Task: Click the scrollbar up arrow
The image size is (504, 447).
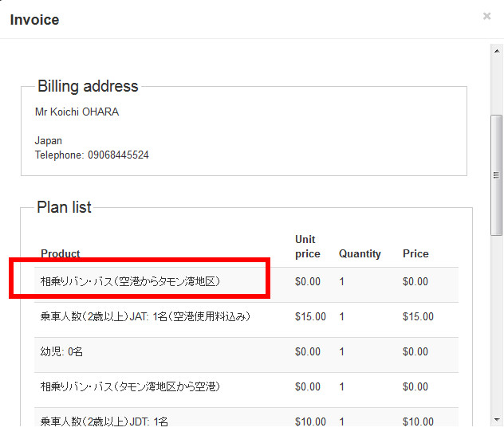Action: [x=496, y=50]
